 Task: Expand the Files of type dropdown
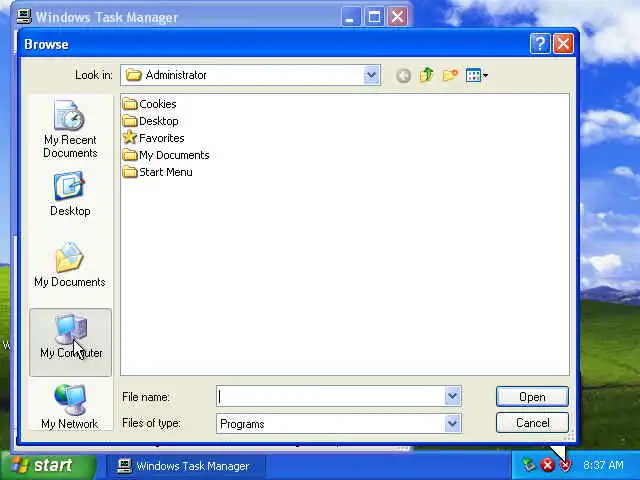452,424
